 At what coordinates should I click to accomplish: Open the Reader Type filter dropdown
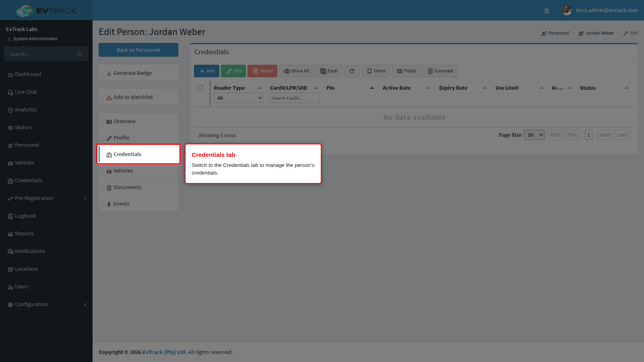click(239, 98)
